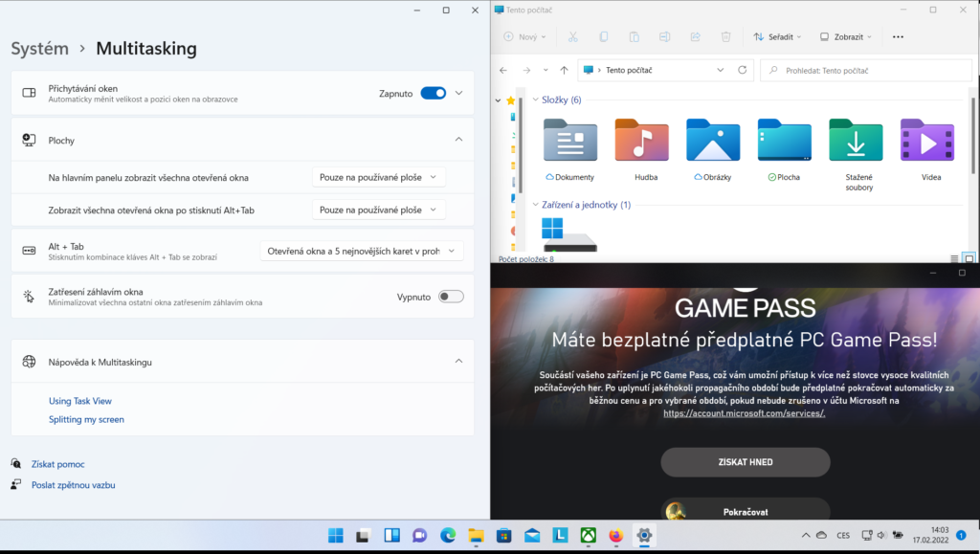This screenshot has height=554, width=980.
Task: Switch Explorer to details view icon
Action: click(954, 258)
